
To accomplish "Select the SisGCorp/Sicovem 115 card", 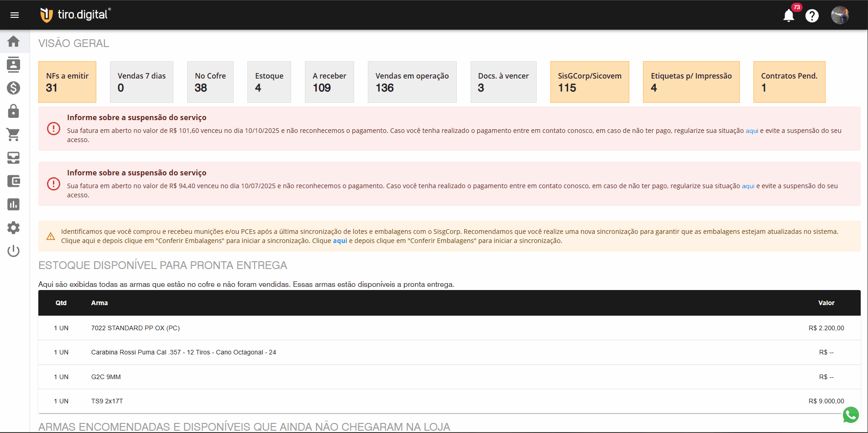I will (590, 82).
